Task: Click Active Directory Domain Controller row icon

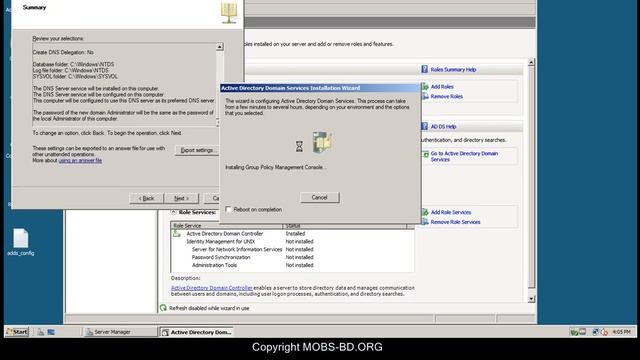Action: coord(177,234)
